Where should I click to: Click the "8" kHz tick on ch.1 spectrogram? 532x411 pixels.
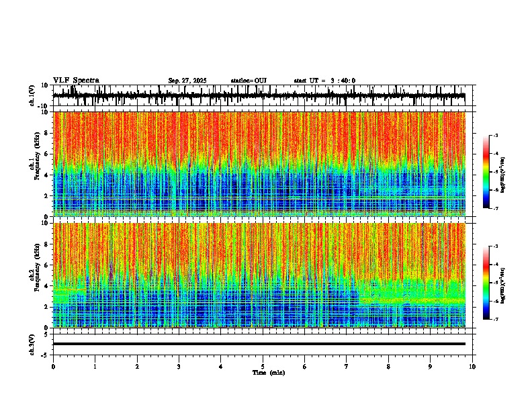[47, 133]
